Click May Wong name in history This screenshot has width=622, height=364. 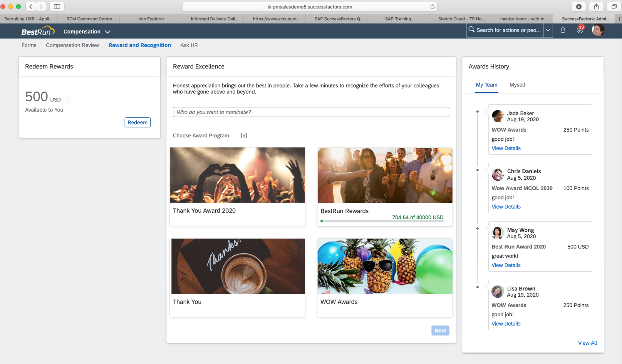(520, 230)
